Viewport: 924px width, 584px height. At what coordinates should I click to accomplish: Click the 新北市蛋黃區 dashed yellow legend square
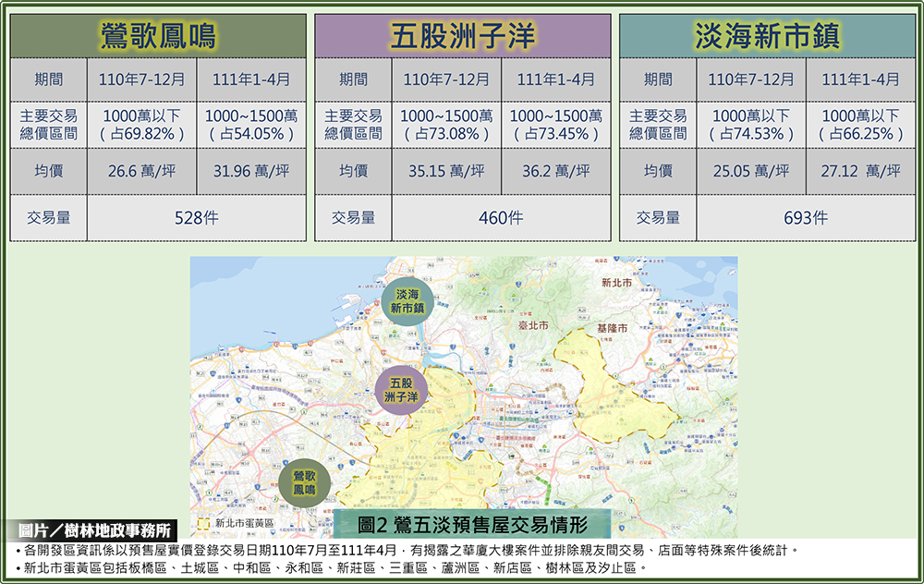tap(205, 523)
